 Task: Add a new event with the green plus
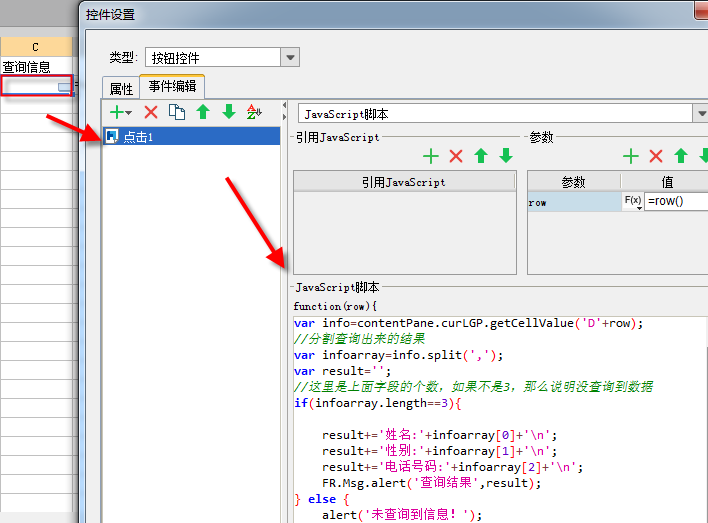120,112
